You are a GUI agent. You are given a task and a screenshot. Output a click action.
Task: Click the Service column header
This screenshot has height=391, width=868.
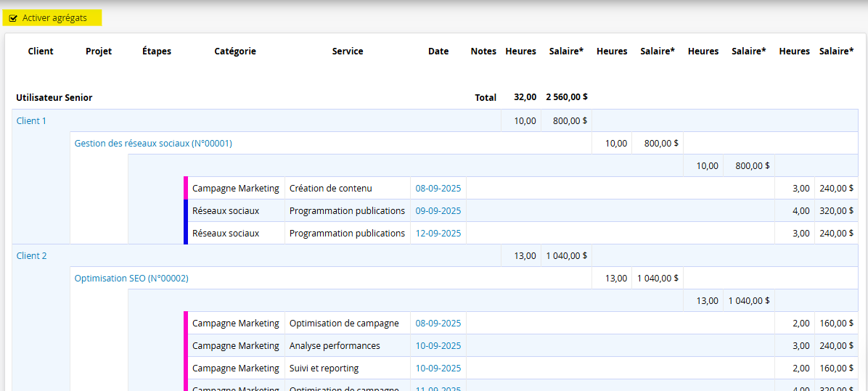coord(348,52)
